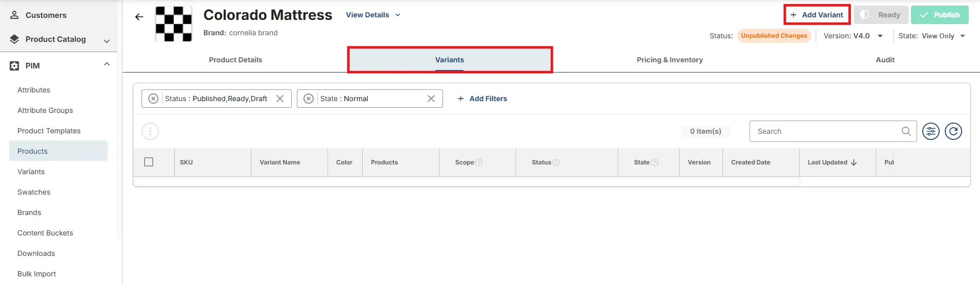Open Brands in sidebar

(x=29, y=212)
